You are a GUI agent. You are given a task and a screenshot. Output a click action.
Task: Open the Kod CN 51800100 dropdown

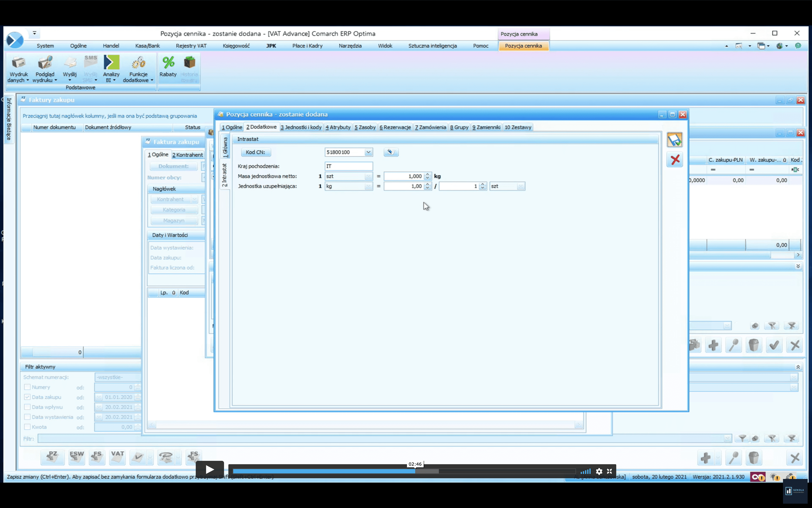point(368,152)
